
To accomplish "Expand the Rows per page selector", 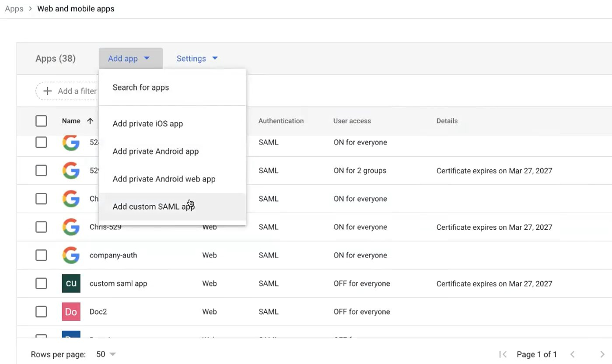I will (106, 354).
